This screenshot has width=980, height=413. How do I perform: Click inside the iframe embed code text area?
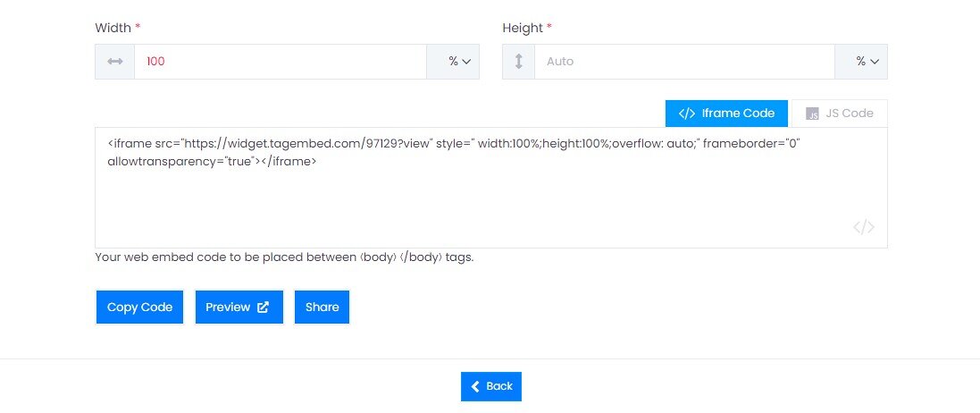[491, 188]
